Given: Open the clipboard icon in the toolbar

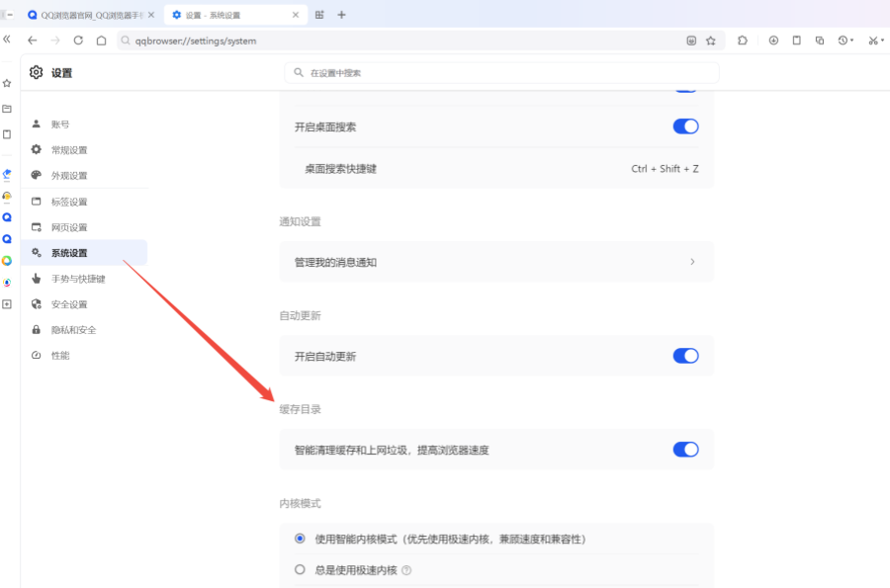Looking at the screenshot, I should pos(796,41).
